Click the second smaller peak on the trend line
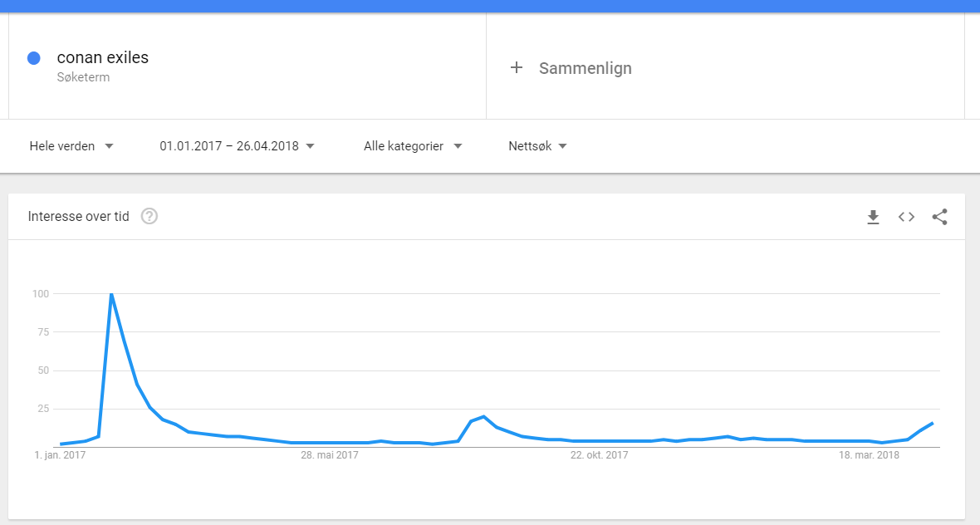This screenshot has height=525, width=980. point(483,416)
